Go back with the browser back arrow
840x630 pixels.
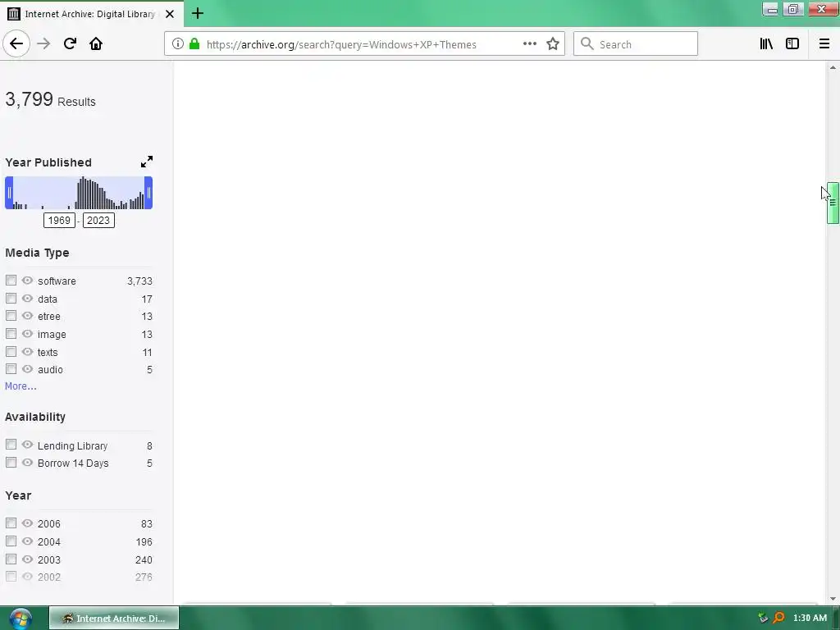pos(16,44)
